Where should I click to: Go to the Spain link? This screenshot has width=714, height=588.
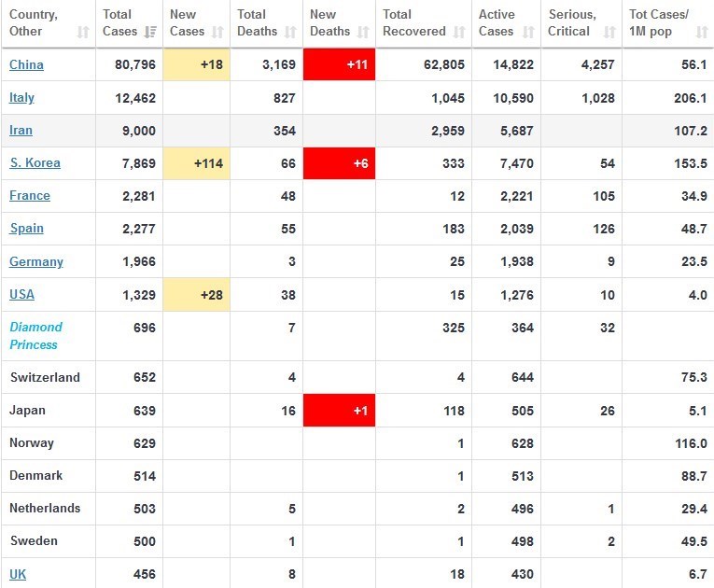[x=26, y=229]
